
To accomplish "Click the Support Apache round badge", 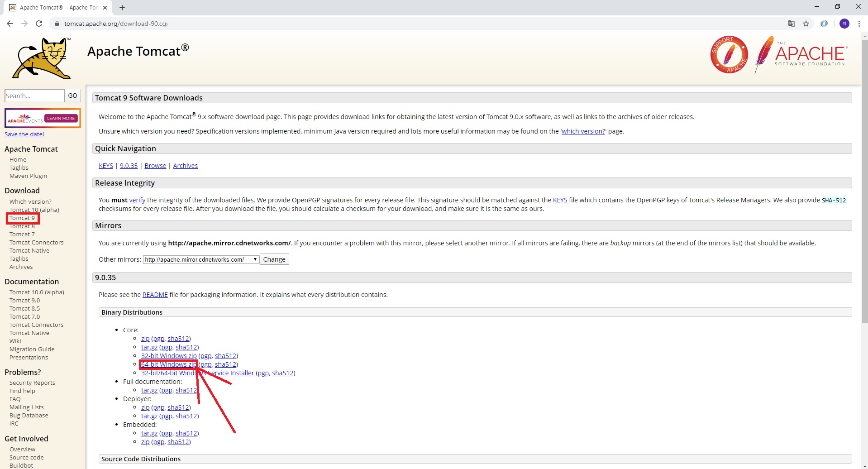I will [729, 54].
